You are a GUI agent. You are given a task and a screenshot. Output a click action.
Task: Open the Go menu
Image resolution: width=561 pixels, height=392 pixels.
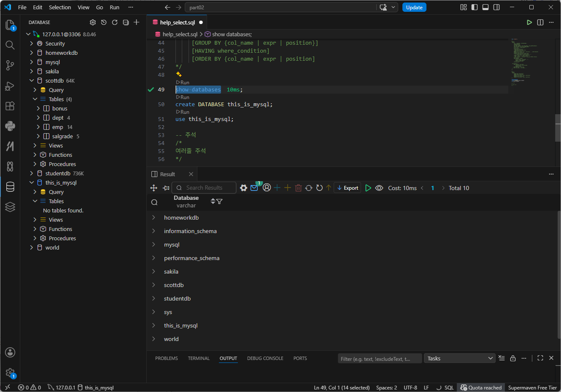100,7
